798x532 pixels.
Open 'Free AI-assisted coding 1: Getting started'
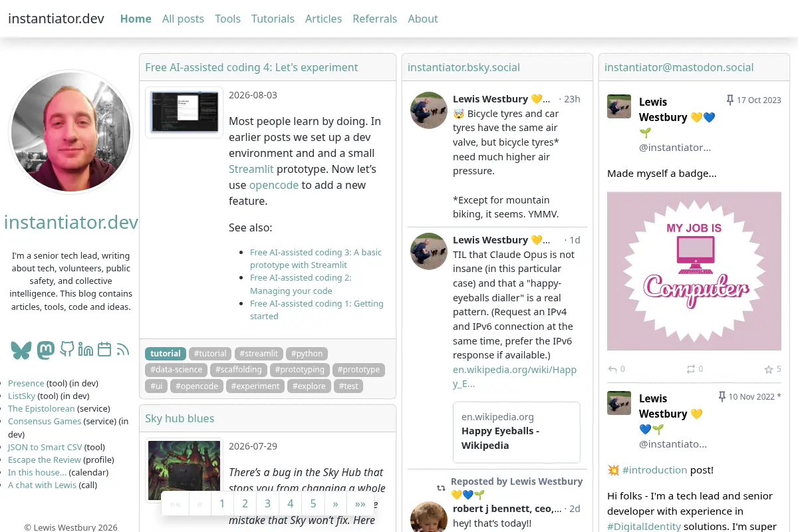[x=317, y=310]
